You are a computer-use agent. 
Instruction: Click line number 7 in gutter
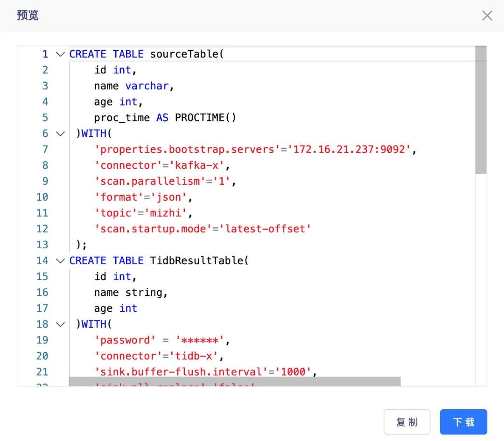click(45, 149)
